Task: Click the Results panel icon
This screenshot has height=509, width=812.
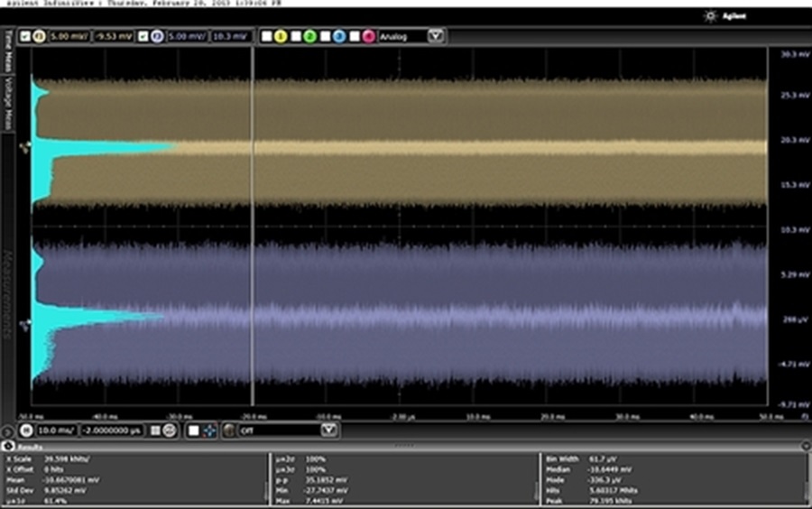Action: pyautogui.click(x=8, y=446)
